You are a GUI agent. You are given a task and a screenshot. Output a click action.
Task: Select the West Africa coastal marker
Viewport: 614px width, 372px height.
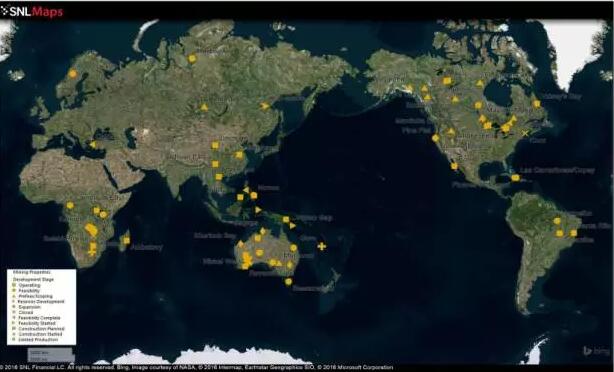70,205
